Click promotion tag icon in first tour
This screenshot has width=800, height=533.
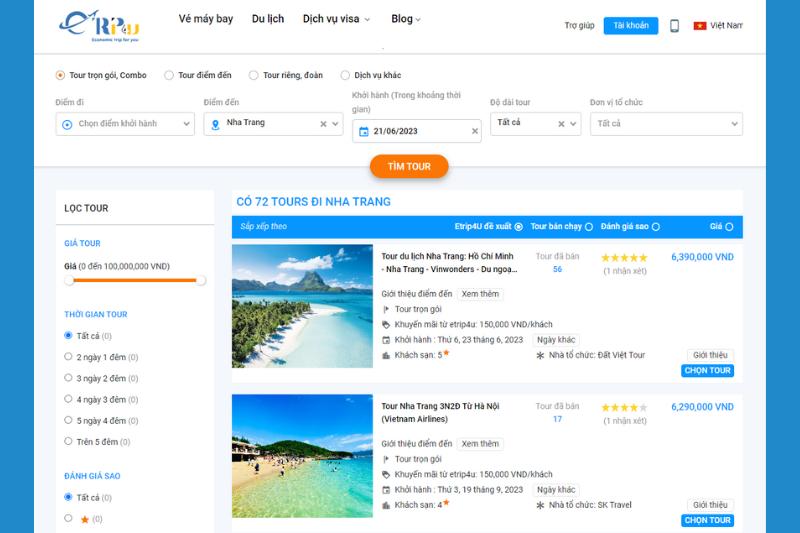point(386,324)
